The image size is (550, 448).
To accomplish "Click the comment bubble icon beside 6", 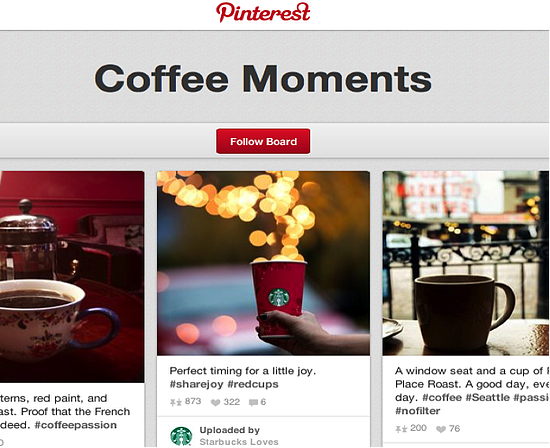I will click(253, 402).
